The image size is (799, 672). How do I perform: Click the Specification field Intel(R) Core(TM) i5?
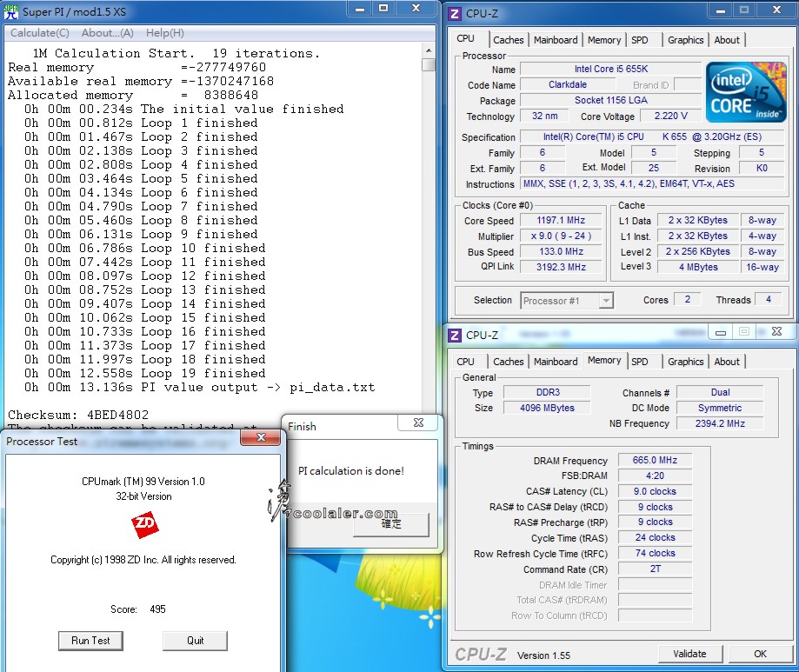tap(652, 137)
